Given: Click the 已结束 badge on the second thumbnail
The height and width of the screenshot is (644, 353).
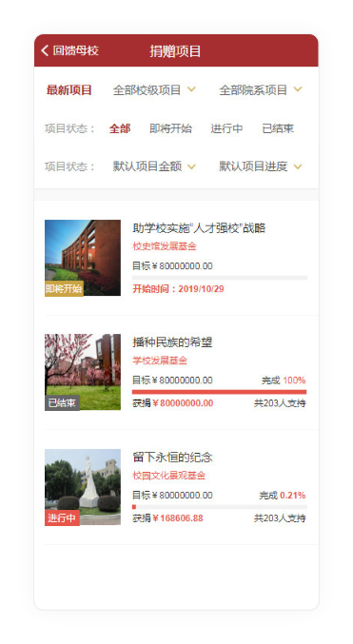Looking at the screenshot, I should click(62, 402).
